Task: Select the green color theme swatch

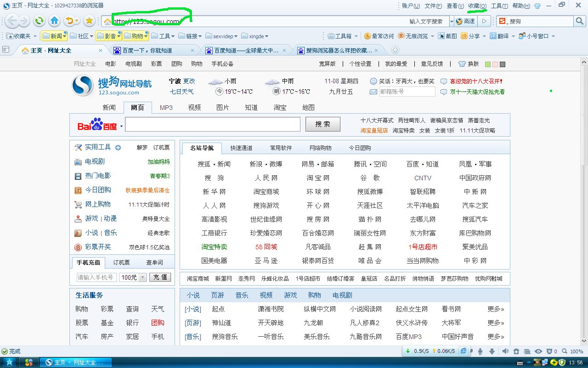Action: point(488,64)
